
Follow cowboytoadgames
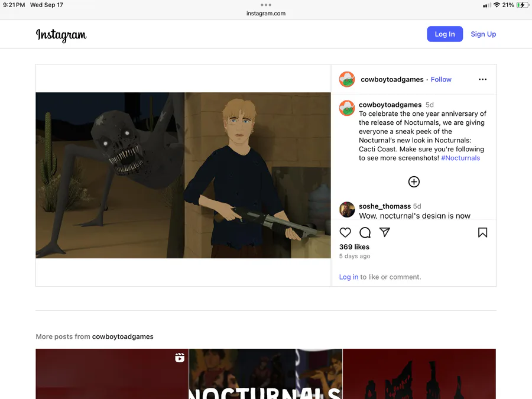coord(441,79)
